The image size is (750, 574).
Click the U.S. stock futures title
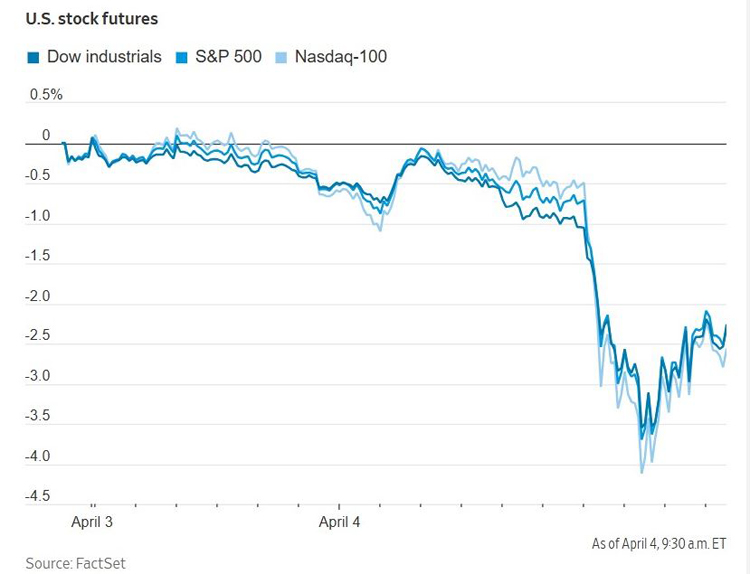91,19
